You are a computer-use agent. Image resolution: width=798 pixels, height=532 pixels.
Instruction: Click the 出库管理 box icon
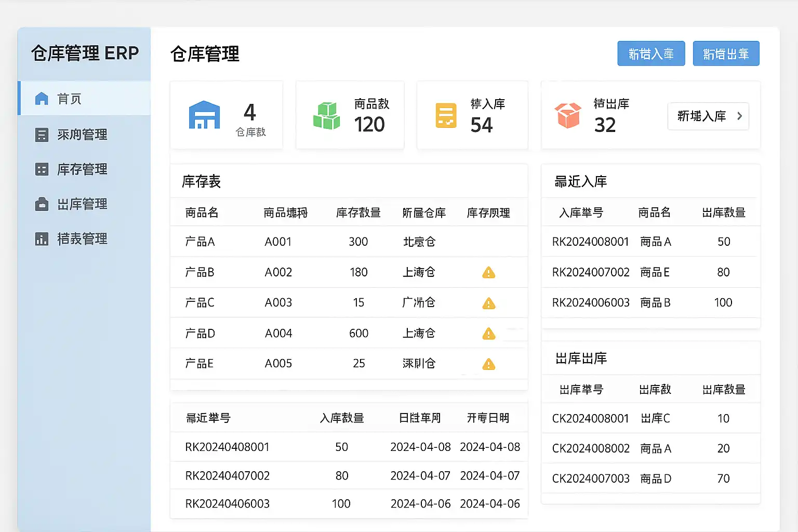click(x=42, y=204)
